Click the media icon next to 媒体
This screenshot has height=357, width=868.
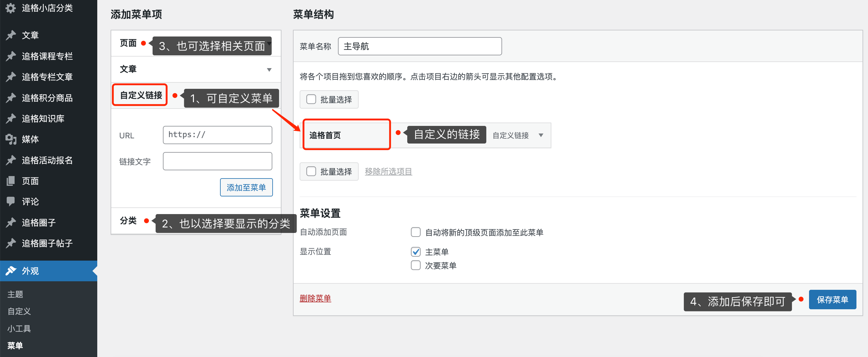11,139
